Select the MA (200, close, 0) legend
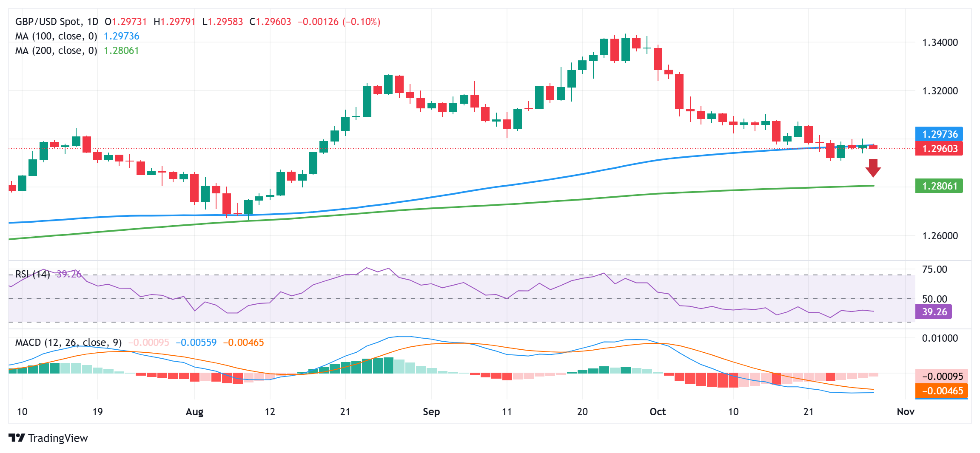Image resolution: width=980 pixels, height=453 pixels. tap(56, 51)
